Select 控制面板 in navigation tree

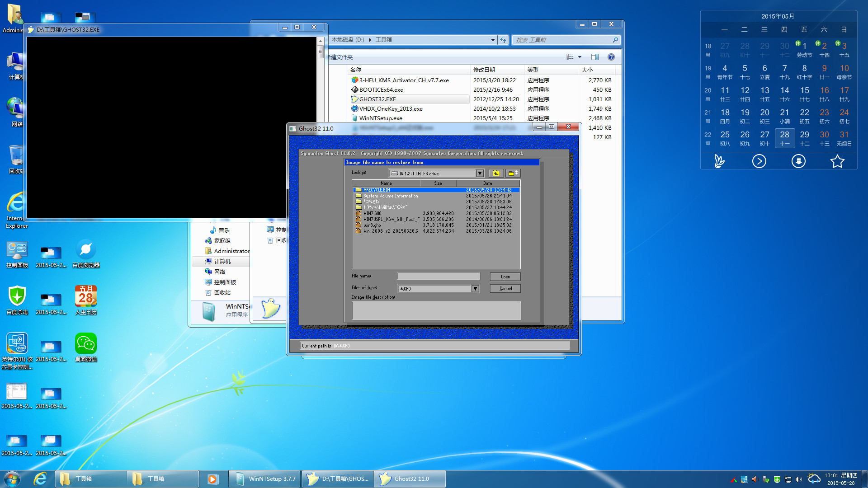(x=225, y=282)
